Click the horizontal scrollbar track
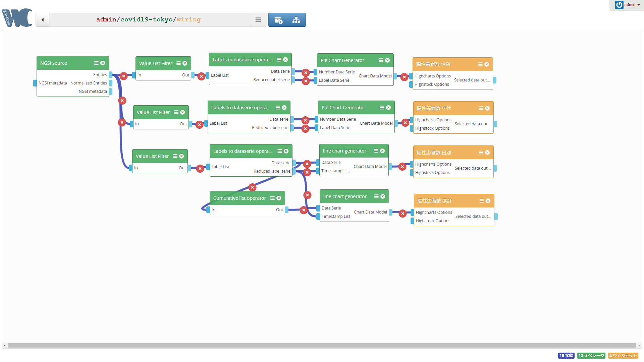Viewport: 644px width, 362px height. point(322,345)
